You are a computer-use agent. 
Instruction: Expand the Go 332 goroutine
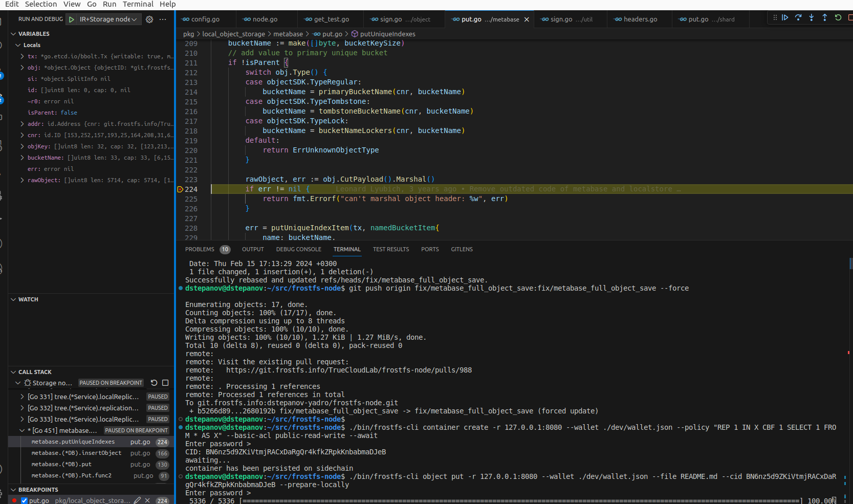pyautogui.click(x=22, y=408)
